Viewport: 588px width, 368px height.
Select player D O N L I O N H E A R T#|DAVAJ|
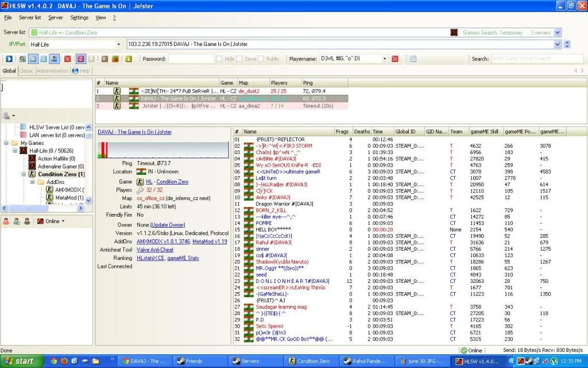(x=292, y=281)
